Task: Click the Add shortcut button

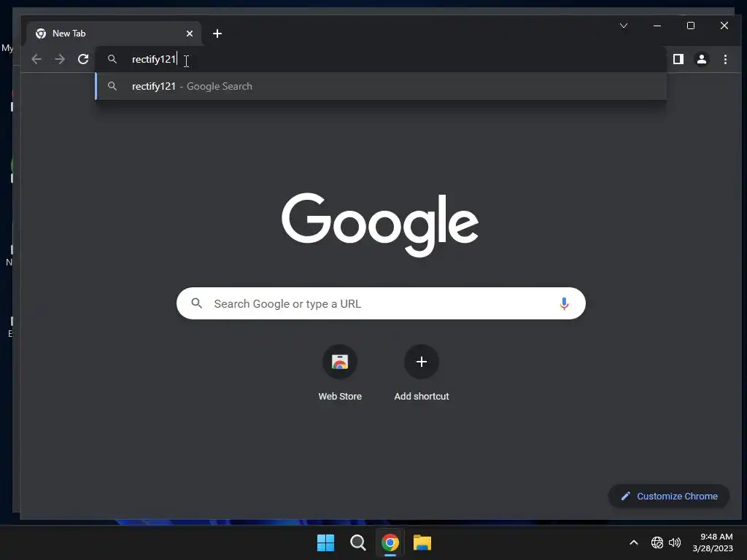Action: click(422, 373)
